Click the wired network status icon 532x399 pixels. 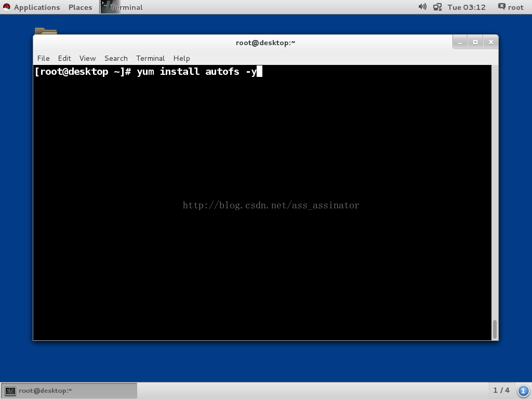437,7
